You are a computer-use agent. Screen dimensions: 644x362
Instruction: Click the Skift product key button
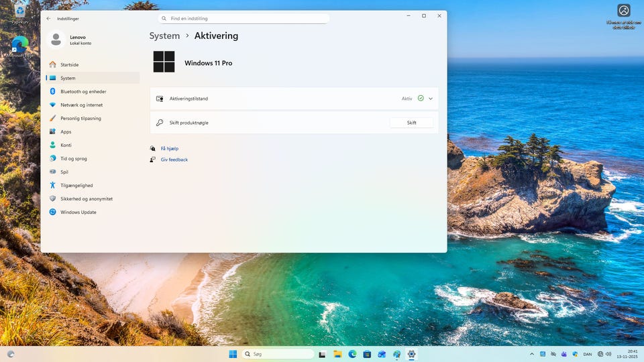click(x=411, y=123)
